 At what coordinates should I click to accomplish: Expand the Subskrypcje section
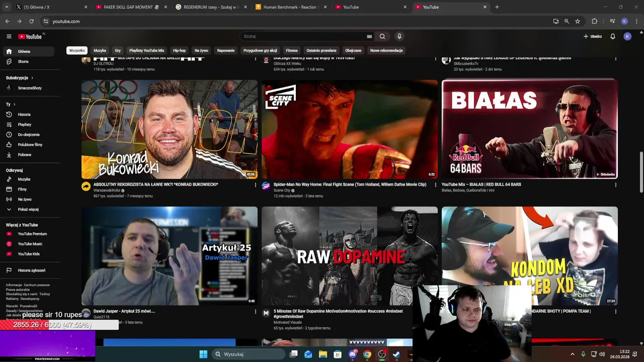coord(20,78)
